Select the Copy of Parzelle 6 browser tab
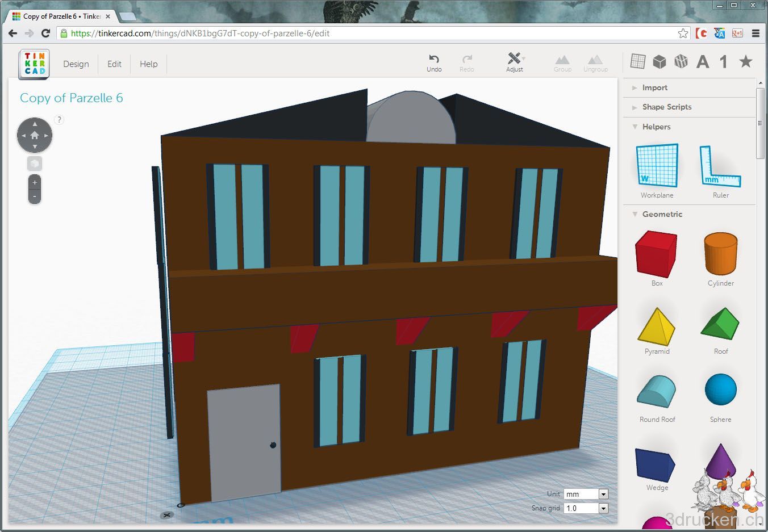Screen dimensions: 768x532 pyautogui.click(x=61, y=16)
